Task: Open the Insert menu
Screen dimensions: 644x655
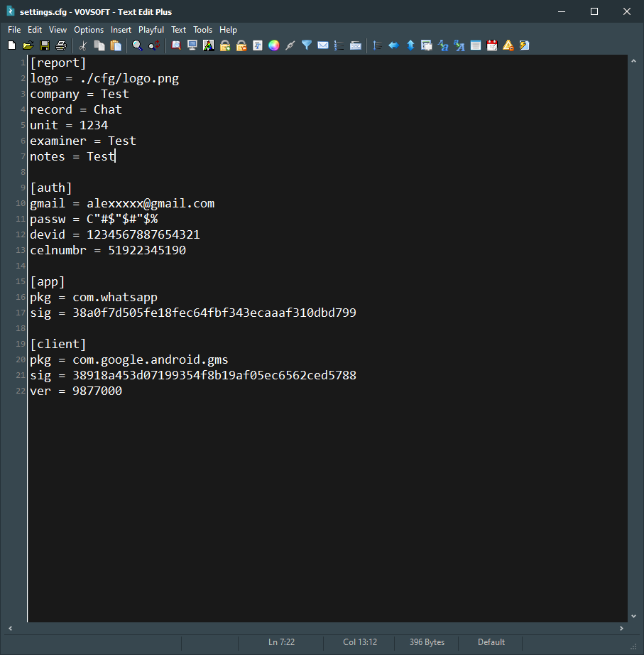Action: pos(121,30)
